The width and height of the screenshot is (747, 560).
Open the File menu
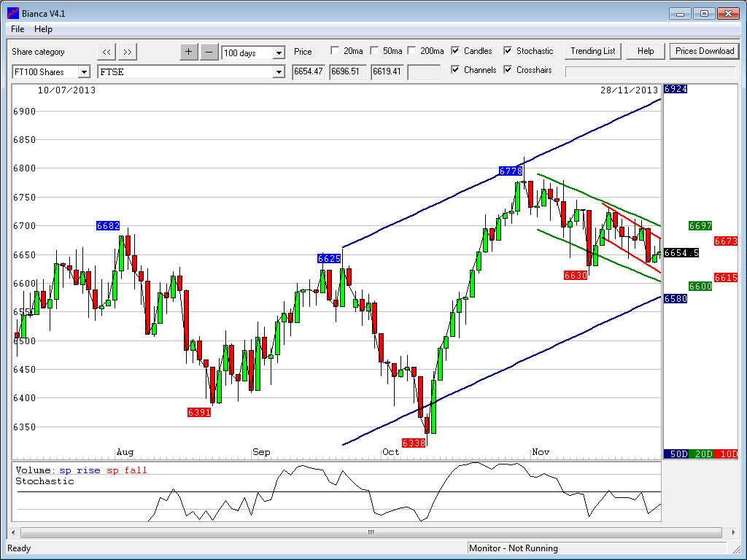(18, 29)
